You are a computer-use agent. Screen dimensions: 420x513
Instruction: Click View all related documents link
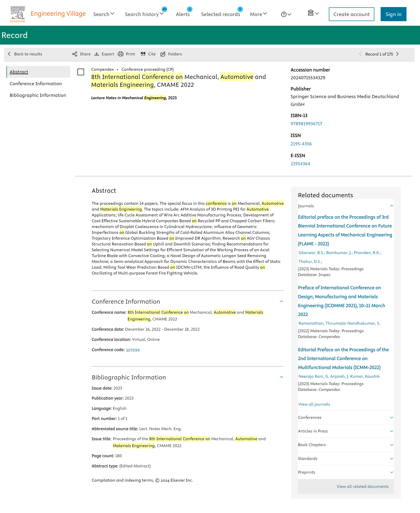click(x=362, y=486)
